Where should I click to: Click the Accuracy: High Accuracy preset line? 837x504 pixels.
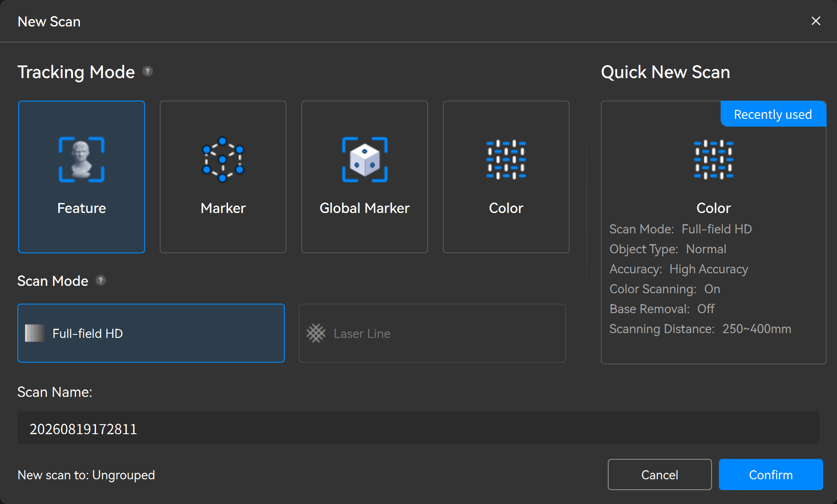[679, 269]
